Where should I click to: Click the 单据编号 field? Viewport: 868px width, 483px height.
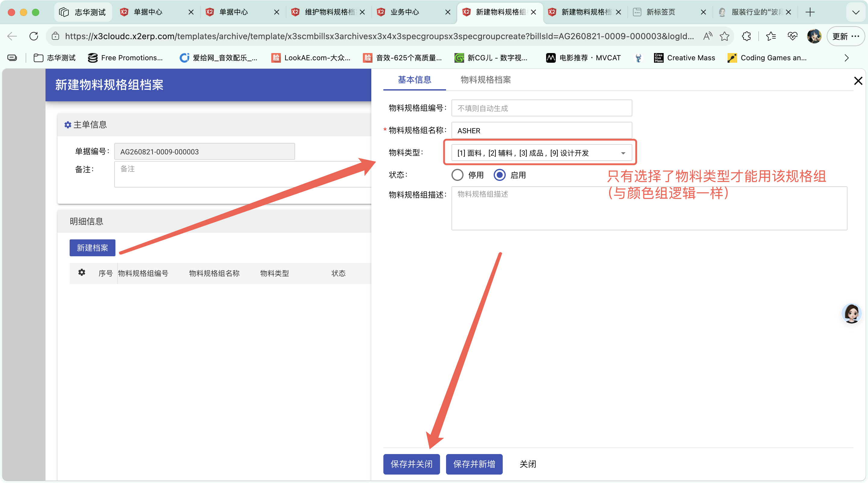click(x=205, y=152)
